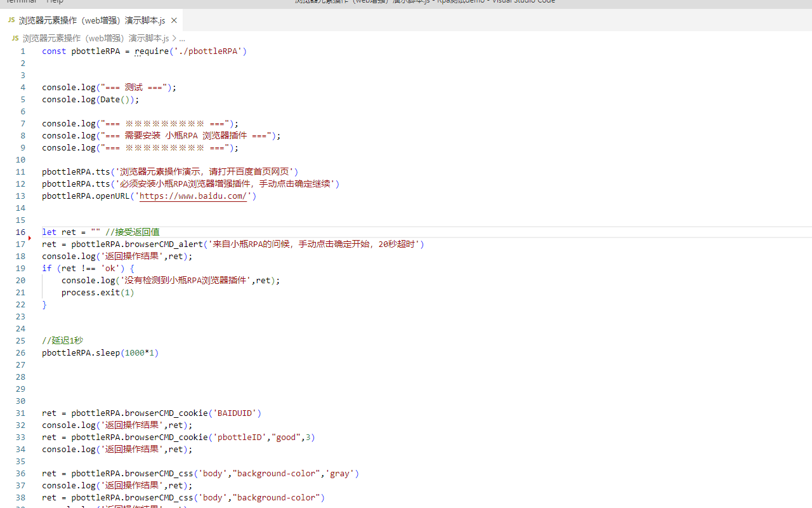Screen dimensions: 812x508
Task: Click the JS file icon in the editor tab
Action: tap(11, 20)
